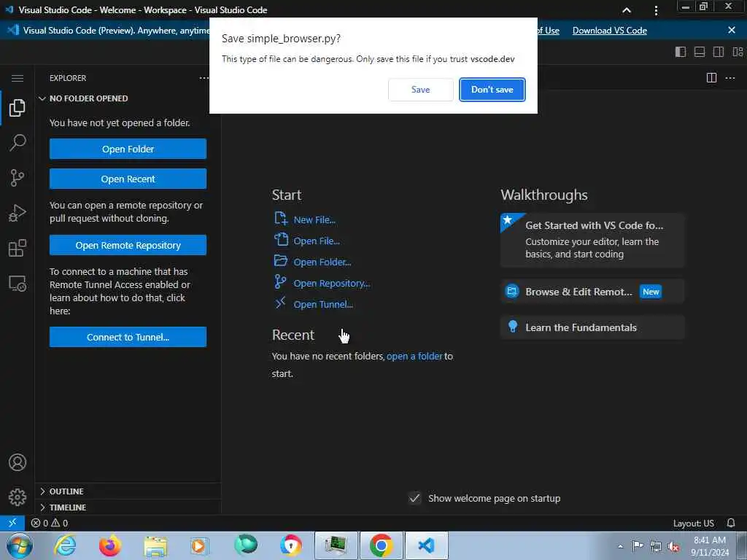Click the remote window indicator in status bar
This screenshot has width=747, height=560.
tap(12, 523)
